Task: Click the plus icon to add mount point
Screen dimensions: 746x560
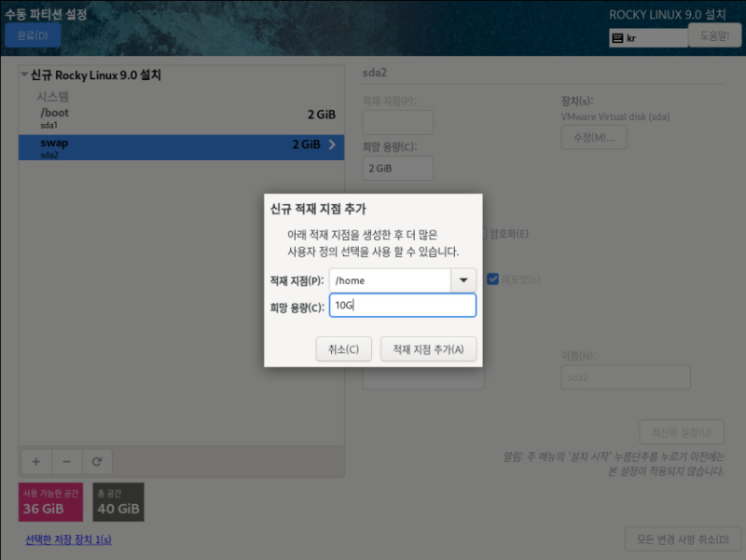Action: click(36, 461)
